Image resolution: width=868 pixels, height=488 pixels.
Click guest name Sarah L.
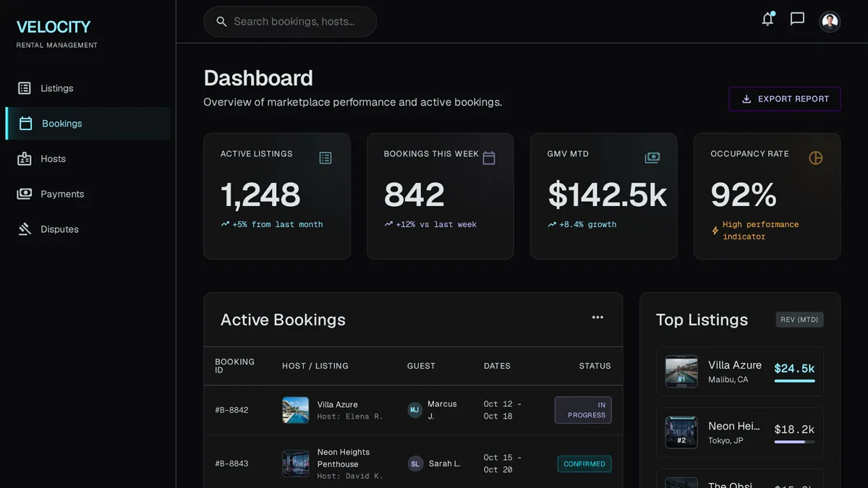[444, 463]
